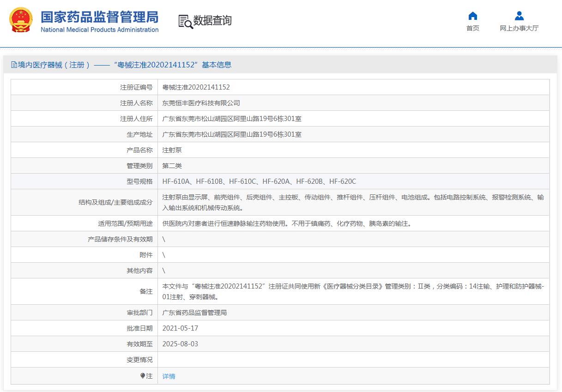Click the approval date 2021-05-17
This screenshot has width=562, height=392.
coord(180,328)
